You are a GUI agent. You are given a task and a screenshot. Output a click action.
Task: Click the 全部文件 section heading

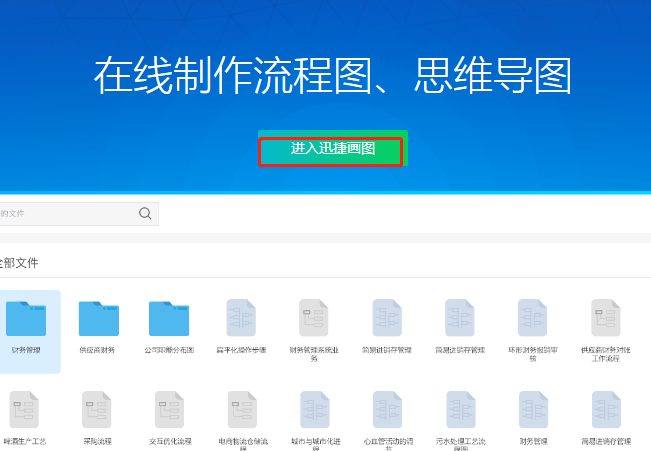(19, 263)
